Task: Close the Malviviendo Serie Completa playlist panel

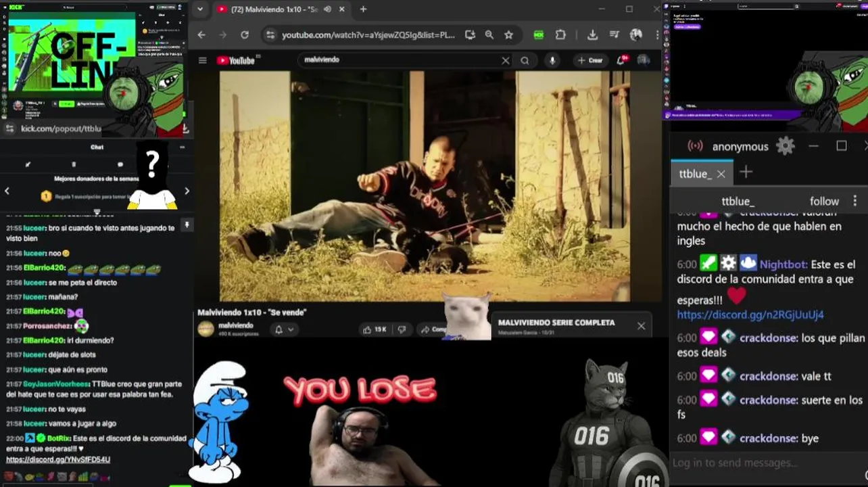Action: point(641,326)
